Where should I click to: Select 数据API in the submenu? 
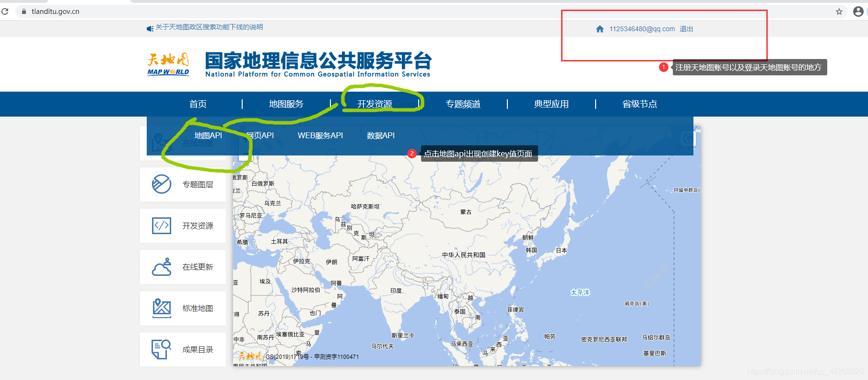(x=381, y=136)
